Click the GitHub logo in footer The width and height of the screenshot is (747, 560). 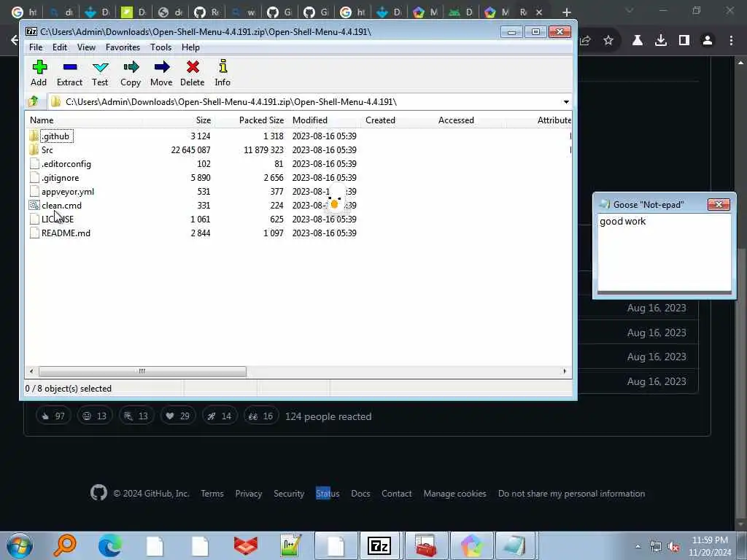tap(98, 493)
